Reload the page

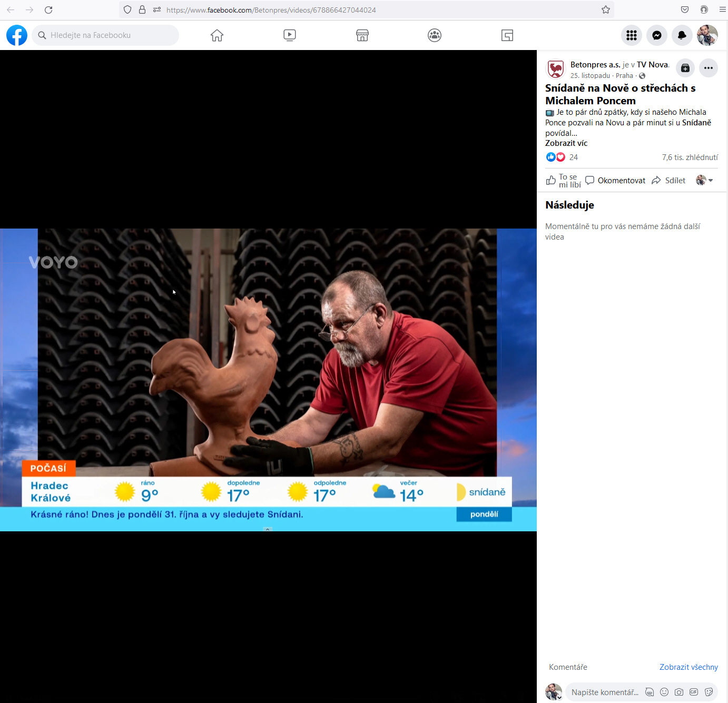click(x=48, y=9)
